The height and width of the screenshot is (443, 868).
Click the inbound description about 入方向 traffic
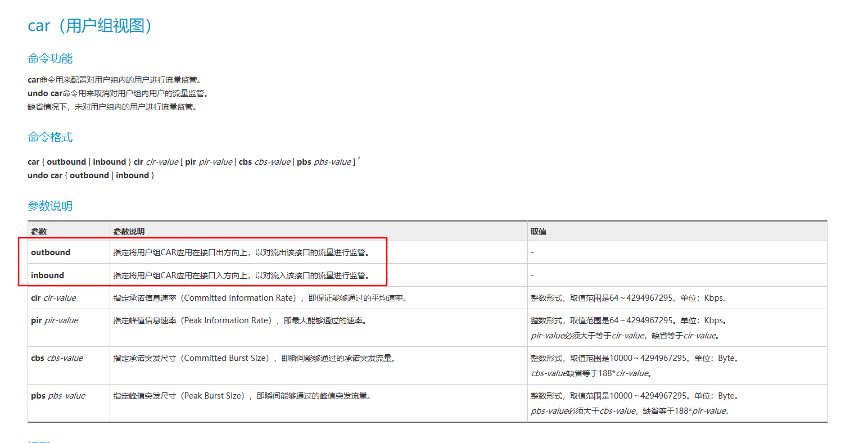242,275
